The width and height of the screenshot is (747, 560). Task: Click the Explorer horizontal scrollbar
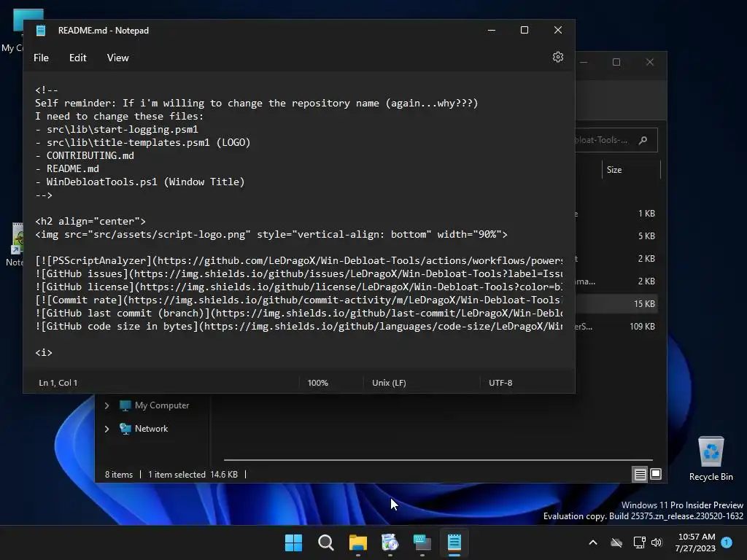pos(438,460)
